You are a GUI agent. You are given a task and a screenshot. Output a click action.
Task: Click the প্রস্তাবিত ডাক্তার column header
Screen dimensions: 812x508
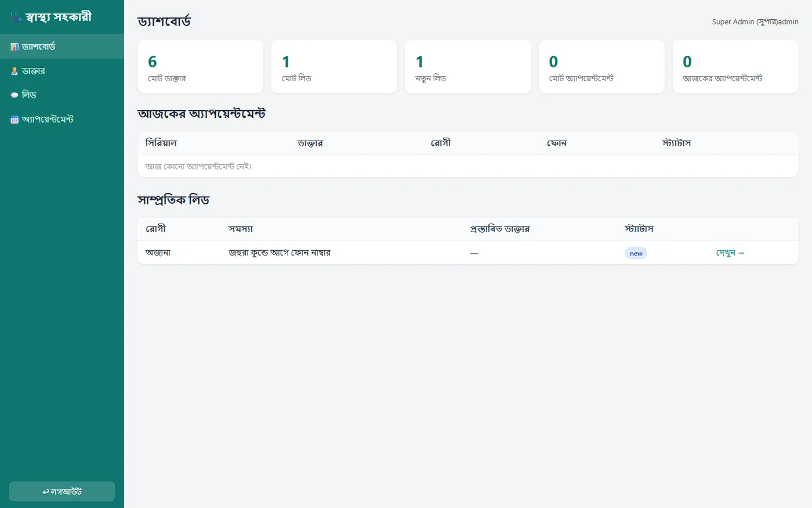(x=500, y=229)
